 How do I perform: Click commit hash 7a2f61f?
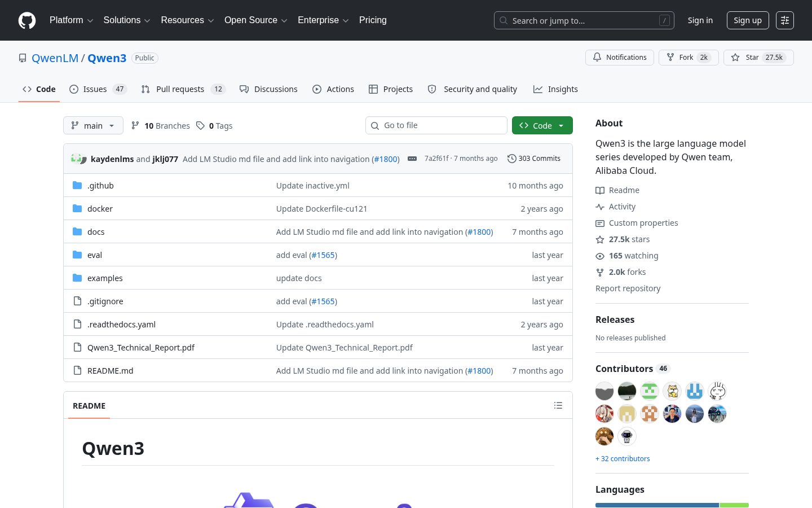point(436,159)
